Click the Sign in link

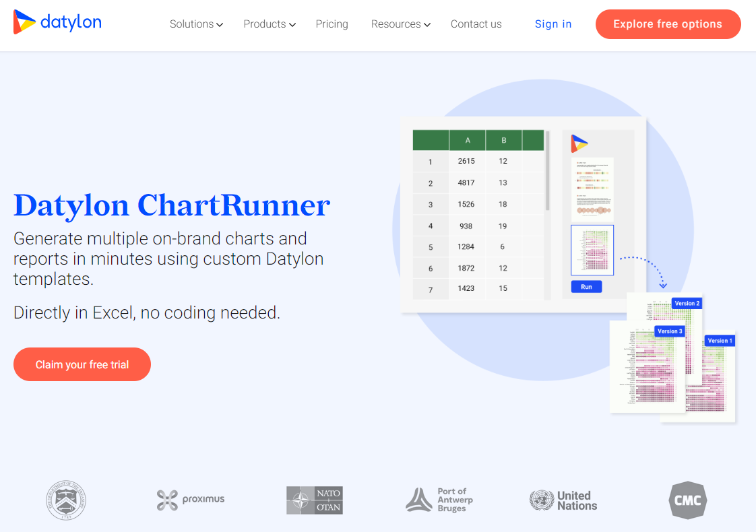553,24
